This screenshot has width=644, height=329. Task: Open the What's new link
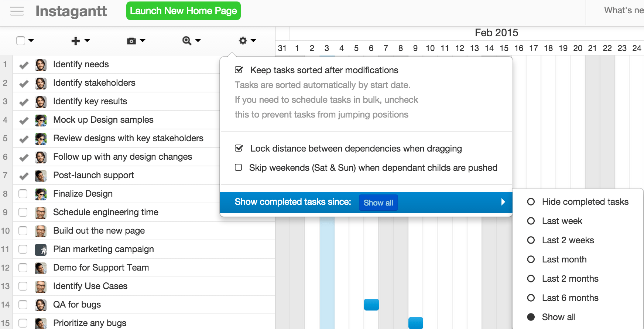tap(624, 10)
